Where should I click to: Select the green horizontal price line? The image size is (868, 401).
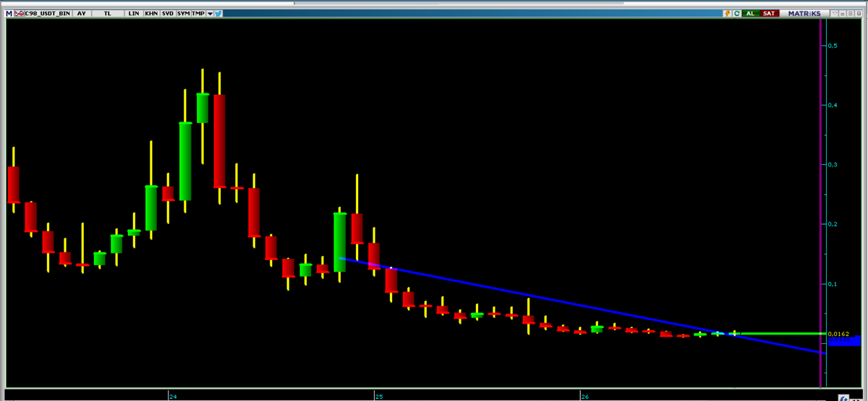pos(778,334)
